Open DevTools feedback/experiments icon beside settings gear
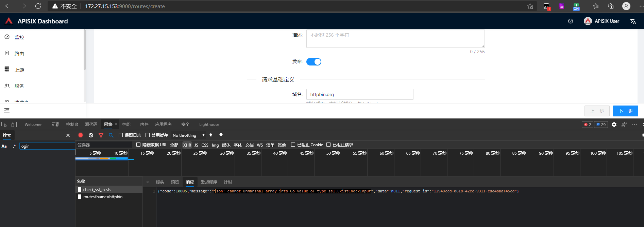 coord(624,125)
